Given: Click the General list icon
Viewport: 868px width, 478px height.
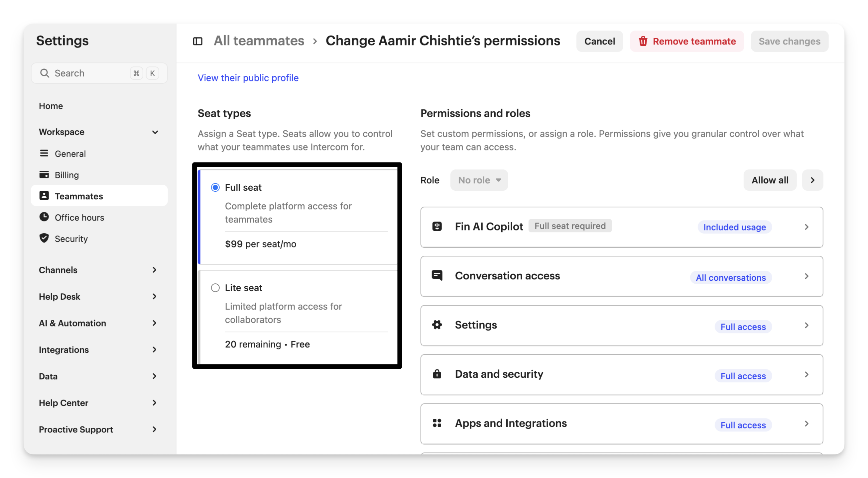Looking at the screenshot, I should [x=44, y=153].
